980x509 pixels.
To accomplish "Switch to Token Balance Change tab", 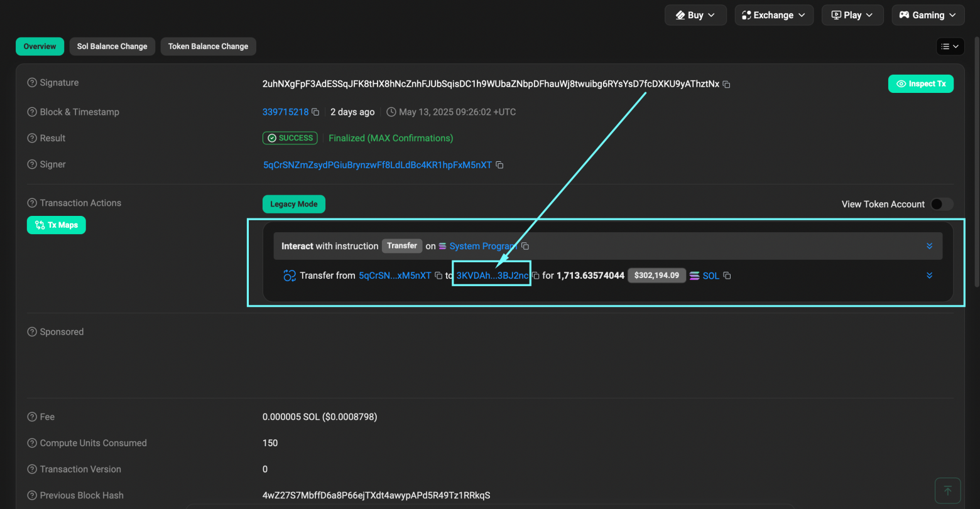I will (208, 46).
